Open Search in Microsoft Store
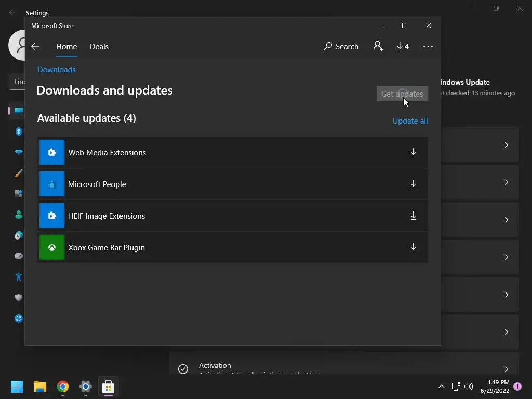The height and width of the screenshot is (399, 532). tap(341, 46)
